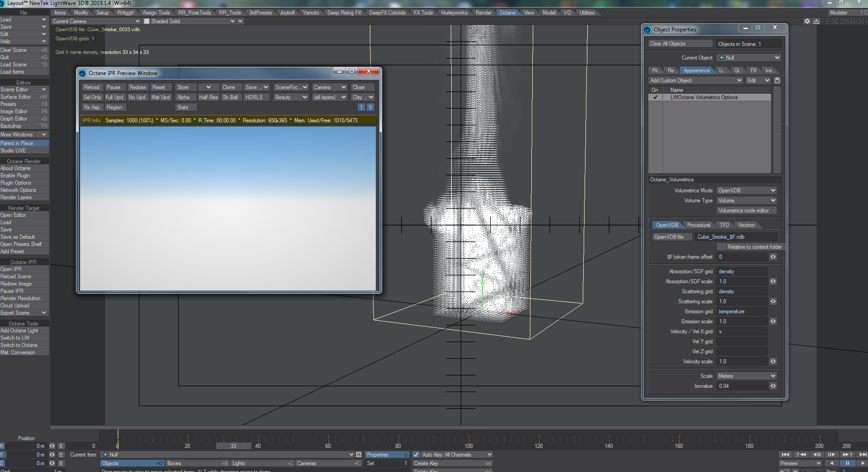868x472 pixels.
Task: Click the viewport zoom magnifier icon
Action: (857, 21)
